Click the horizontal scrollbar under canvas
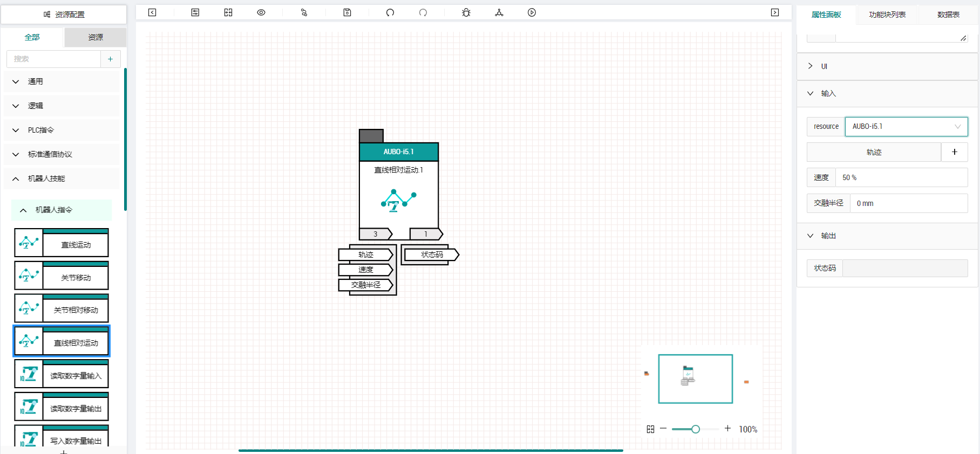The width and height of the screenshot is (980, 454). [431, 450]
